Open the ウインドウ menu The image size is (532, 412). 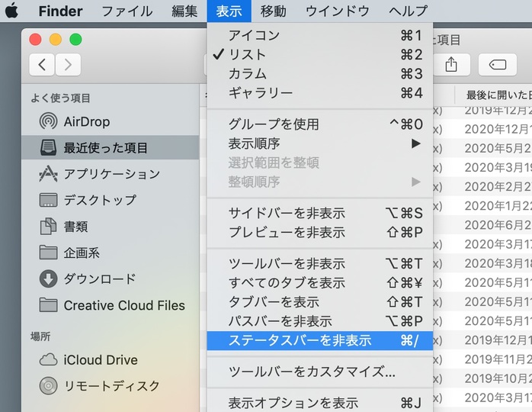coord(338,11)
